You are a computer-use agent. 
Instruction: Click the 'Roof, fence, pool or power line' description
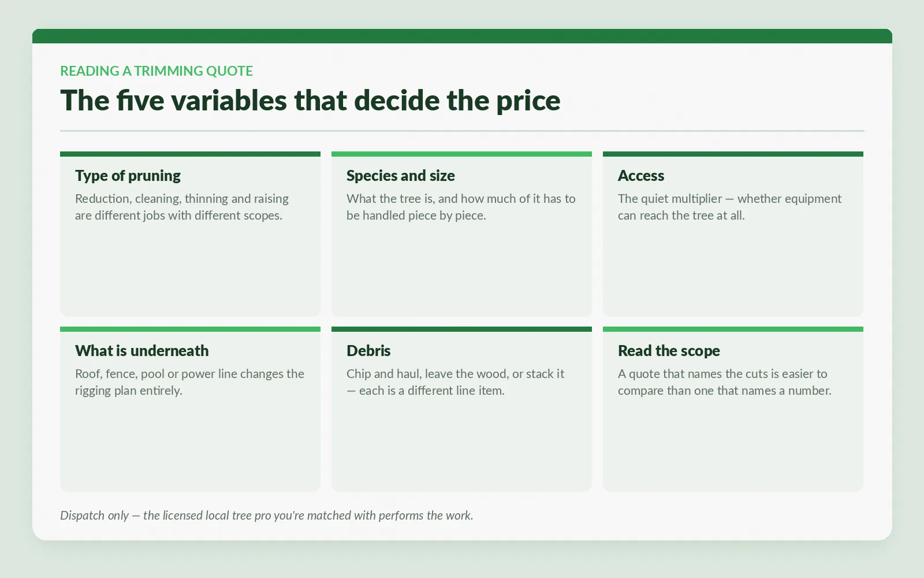189,382
